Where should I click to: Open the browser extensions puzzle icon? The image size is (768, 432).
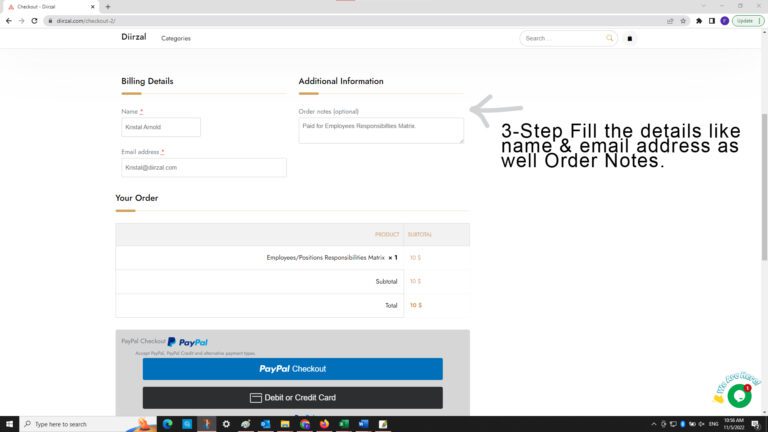tap(699, 21)
